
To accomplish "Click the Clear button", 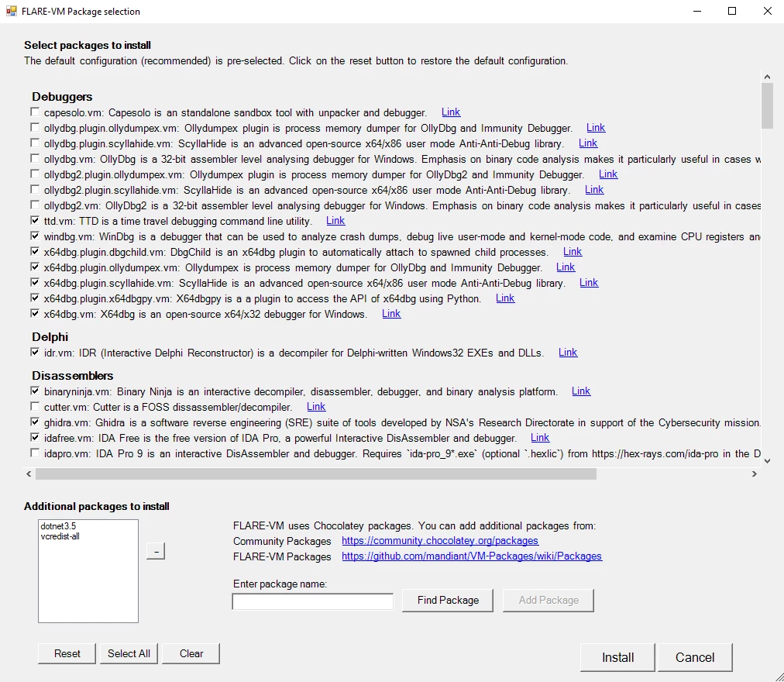I will coord(191,653).
